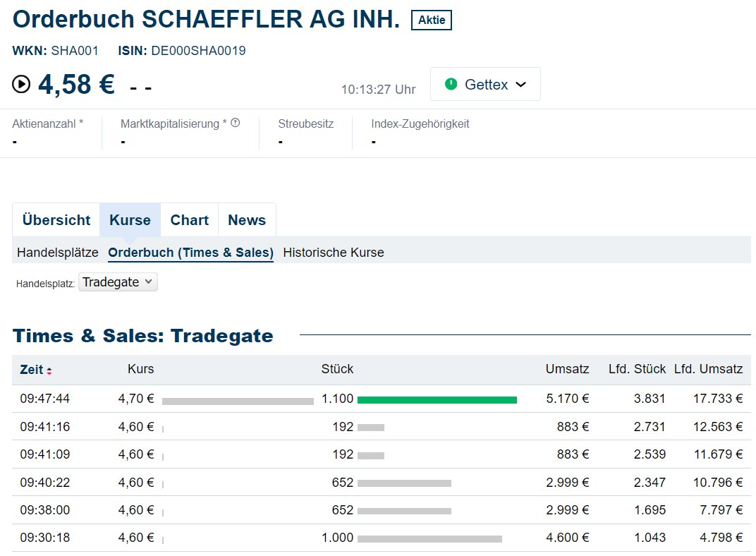This screenshot has width=756, height=556.
Task: Click the realtime quote play icon
Action: [22, 84]
